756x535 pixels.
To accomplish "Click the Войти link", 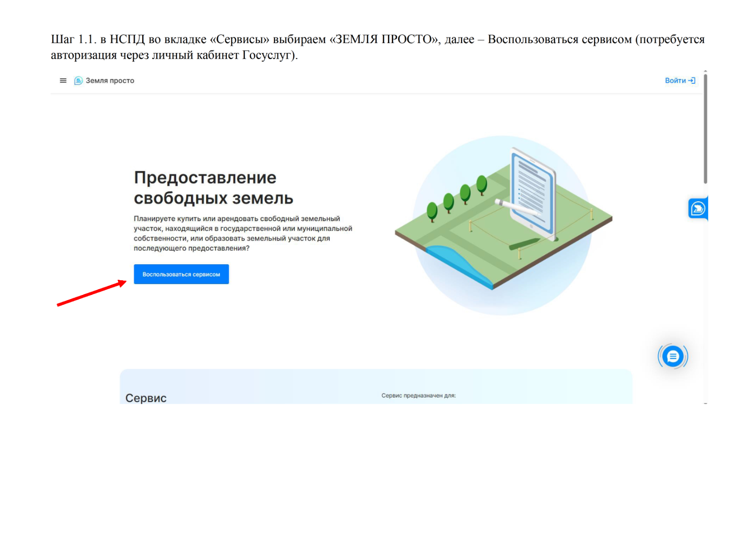I will click(675, 81).
